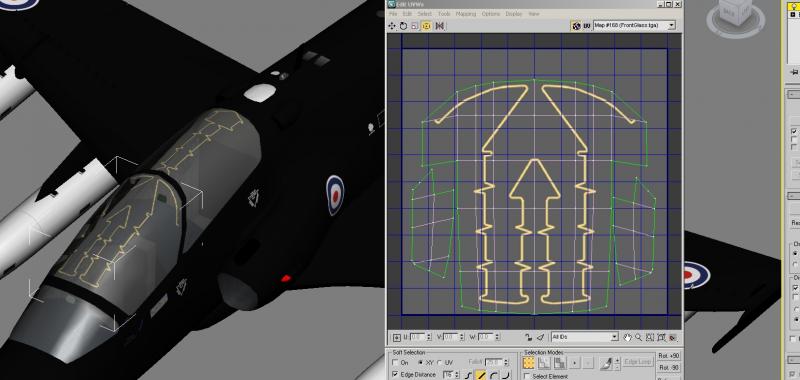Open the View menu
The image size is (800, 380).
534,14
